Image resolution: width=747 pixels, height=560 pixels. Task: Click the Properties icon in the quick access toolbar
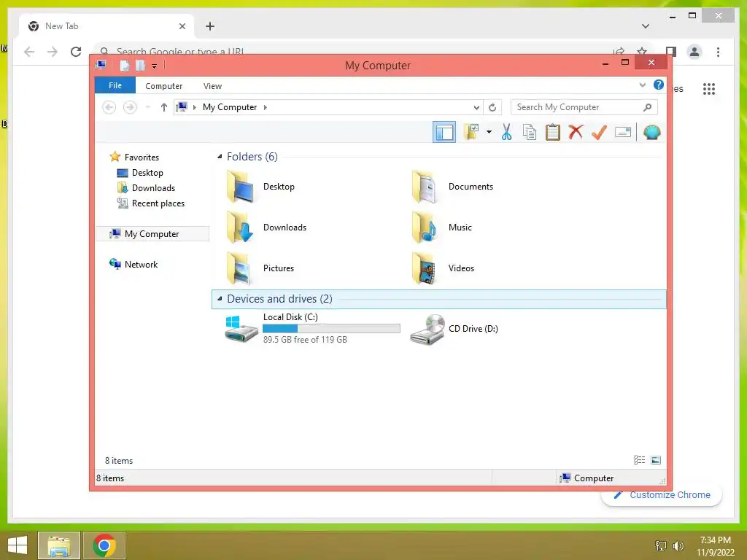click(124, 65)
